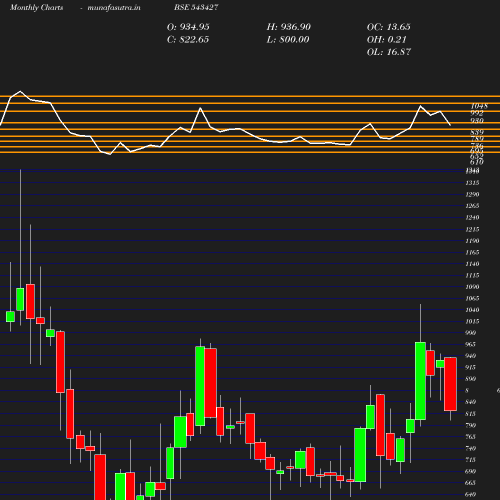
Task: Click the '940' price axis label
Action: pos(471,356)
